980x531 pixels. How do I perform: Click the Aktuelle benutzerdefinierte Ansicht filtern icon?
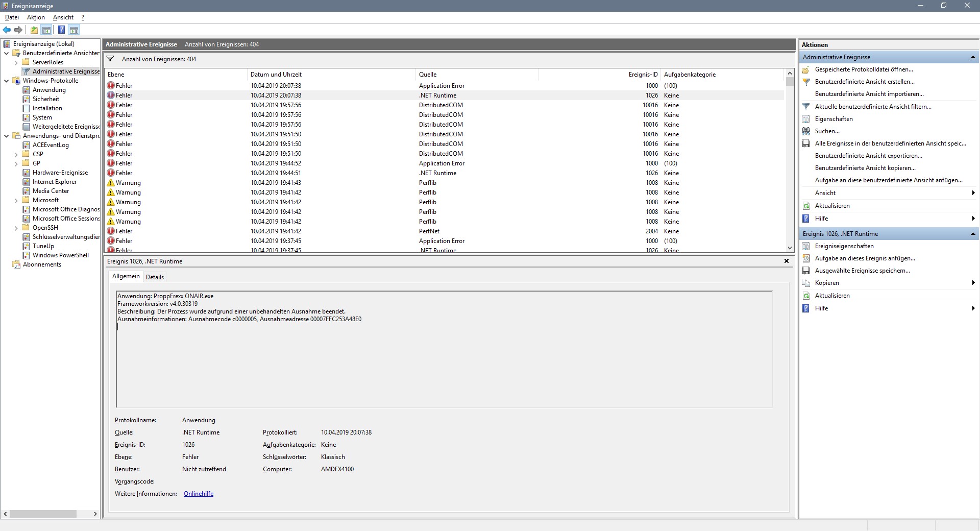click(806, 107)
